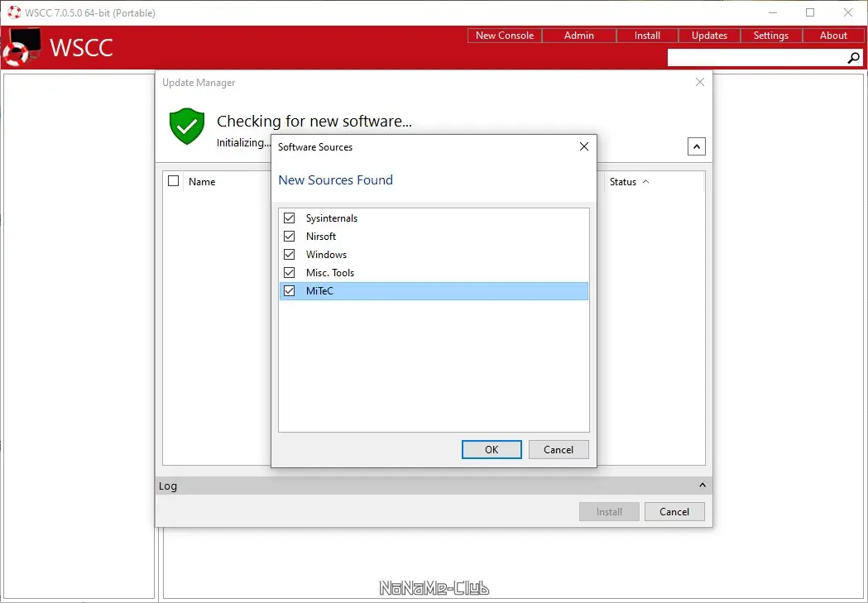
Task: Uncheck the Windows source checkbox
Action: click(x=289, y=255)
